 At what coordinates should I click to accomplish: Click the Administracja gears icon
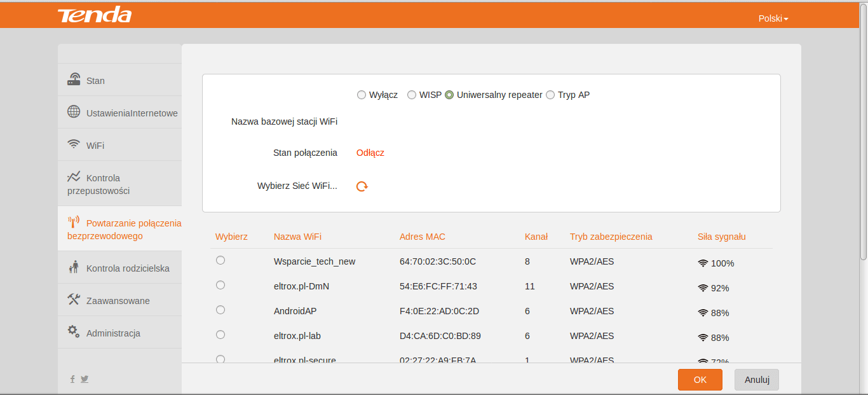click(x=74, y=331)
